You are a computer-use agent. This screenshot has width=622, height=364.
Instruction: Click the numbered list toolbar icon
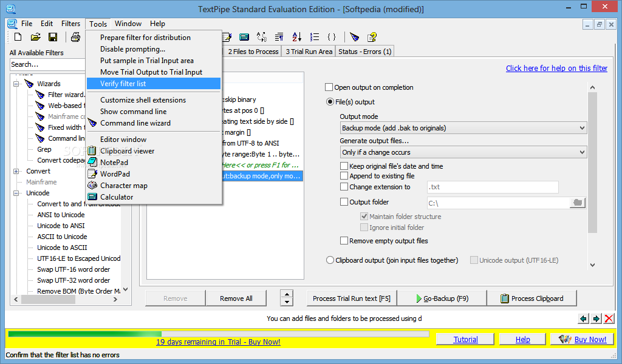[315, 37]
